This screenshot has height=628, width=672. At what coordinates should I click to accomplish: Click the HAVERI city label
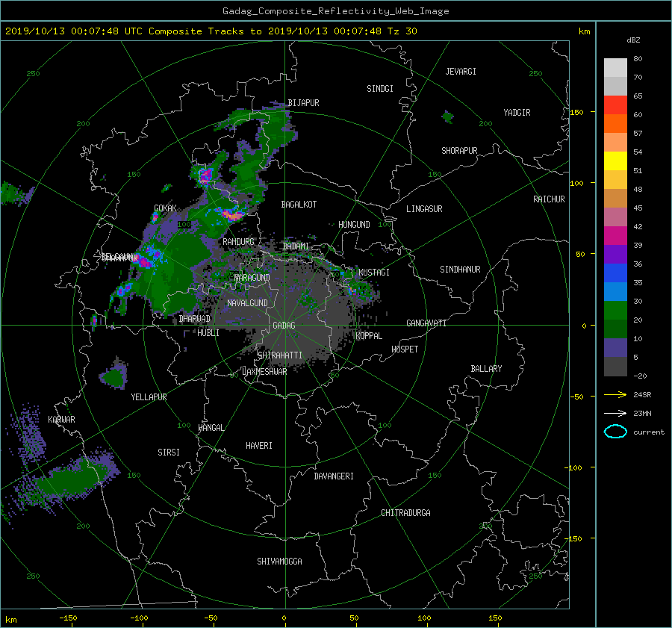pos(259,446)
